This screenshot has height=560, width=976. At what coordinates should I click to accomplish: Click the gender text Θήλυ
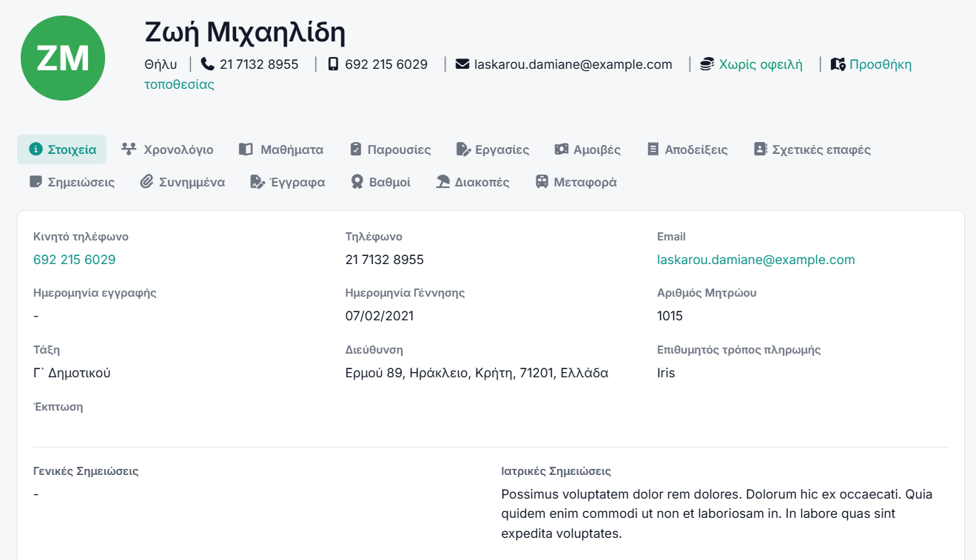(161, 64)
